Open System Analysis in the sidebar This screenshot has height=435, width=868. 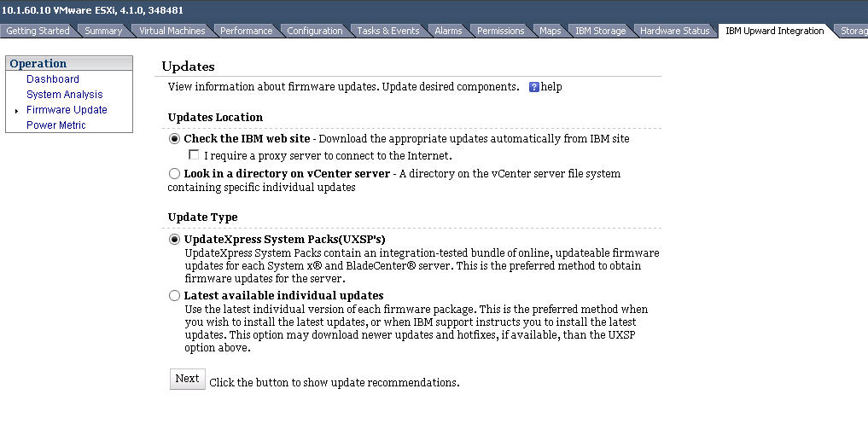tap(64, 95)
